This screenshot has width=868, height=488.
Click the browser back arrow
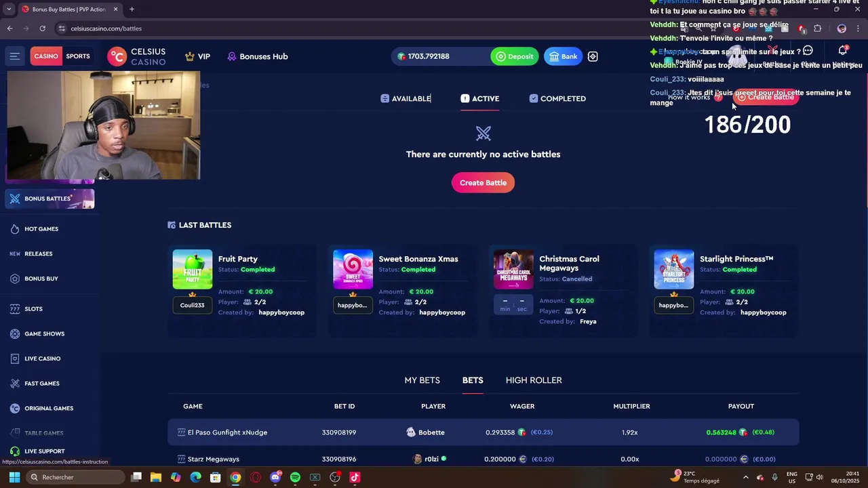(x=9, y=28)
